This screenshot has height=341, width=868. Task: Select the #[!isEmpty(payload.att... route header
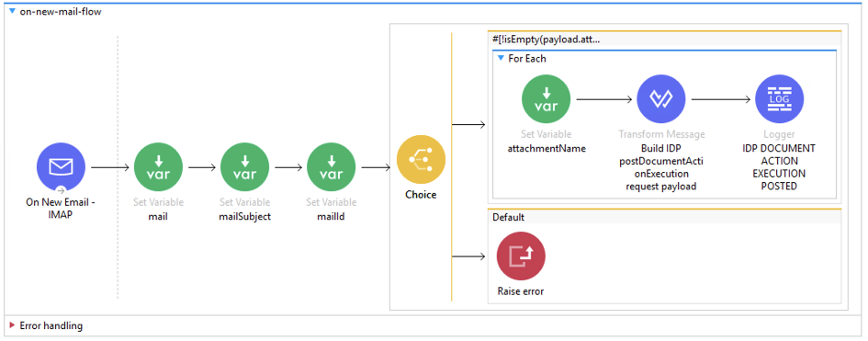[664, 40]
